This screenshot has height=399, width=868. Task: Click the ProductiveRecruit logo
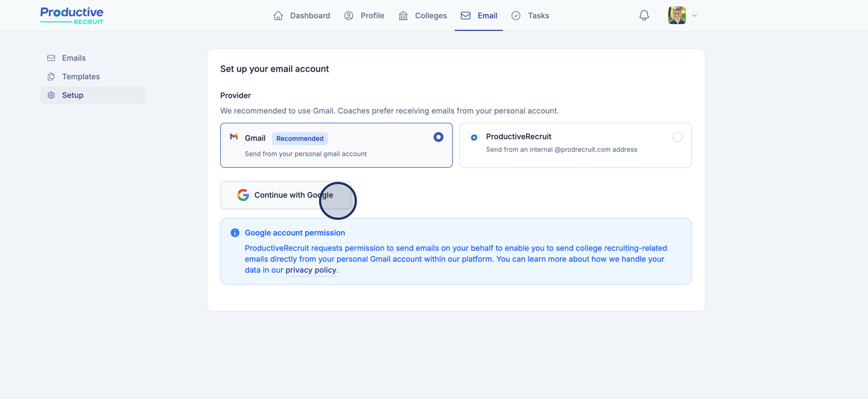pos(72,15)
